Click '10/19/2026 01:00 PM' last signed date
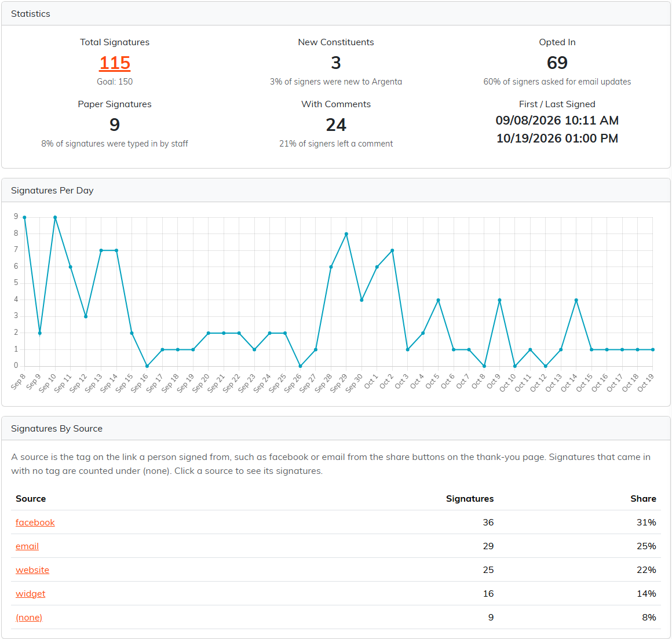This screenshot has height=639, width=672. point(557,138)
